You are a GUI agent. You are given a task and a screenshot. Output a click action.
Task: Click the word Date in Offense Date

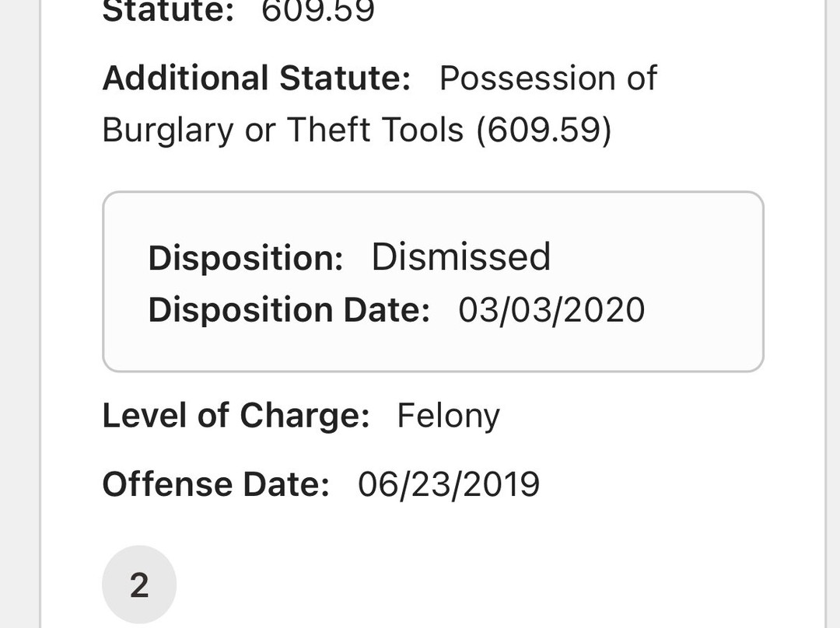(286, 484)
